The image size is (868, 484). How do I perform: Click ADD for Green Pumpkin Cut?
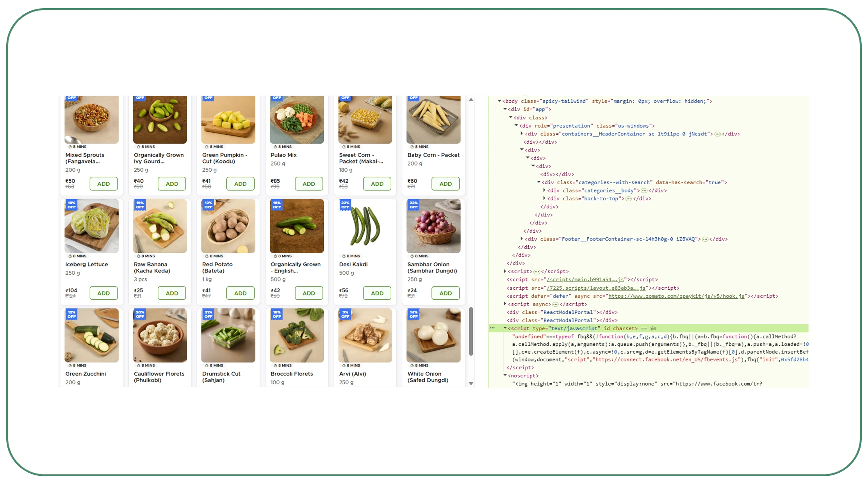click(240, 184)
